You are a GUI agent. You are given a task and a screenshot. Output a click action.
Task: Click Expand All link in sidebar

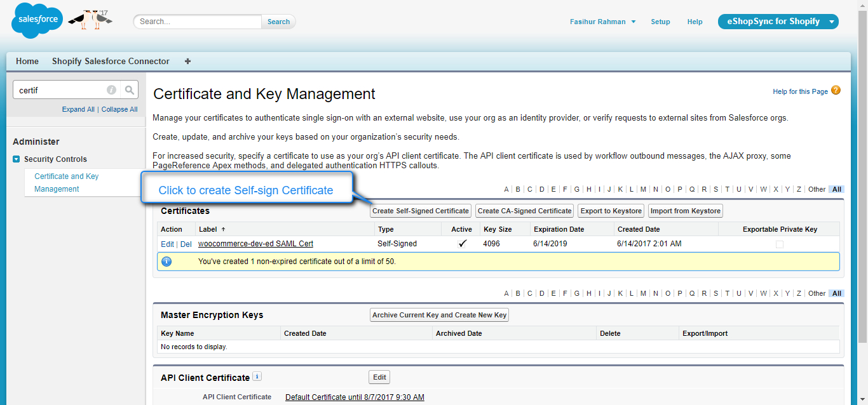[78, 109]
